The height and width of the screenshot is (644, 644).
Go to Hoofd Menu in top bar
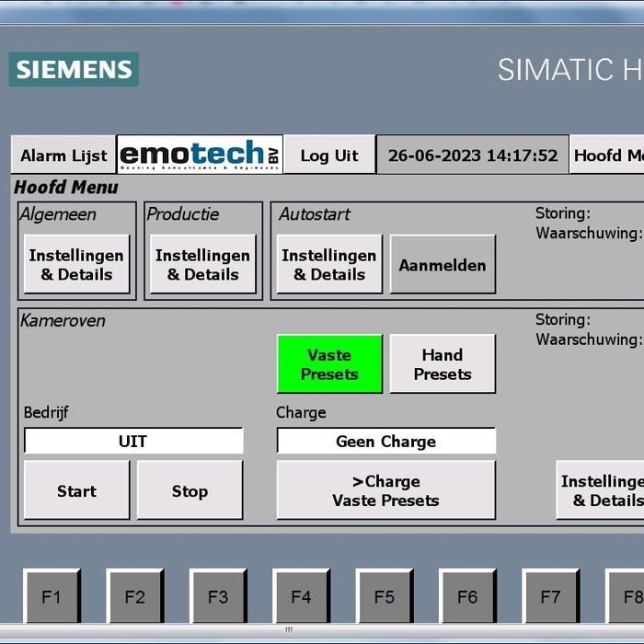(607, 155)
